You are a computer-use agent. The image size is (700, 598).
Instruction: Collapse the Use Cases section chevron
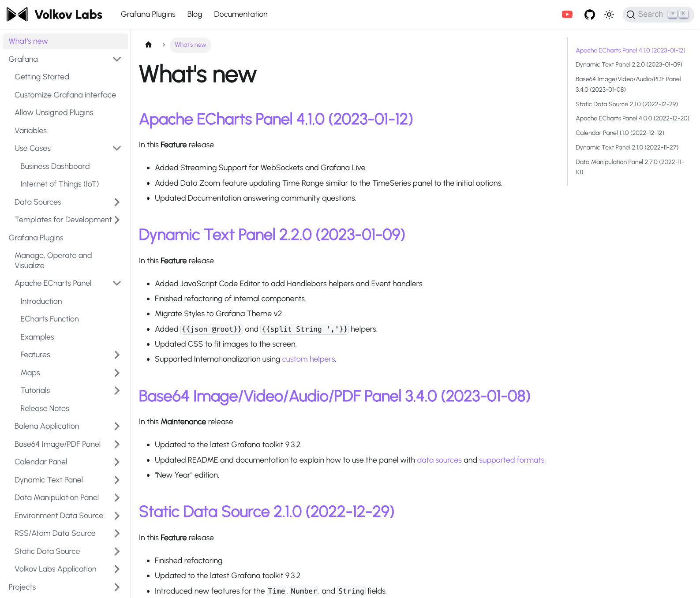click(117, 148)
